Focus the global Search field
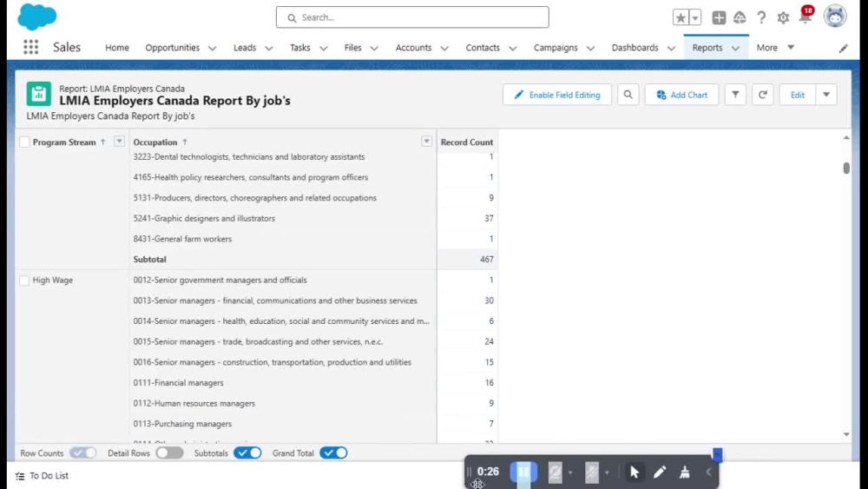 click(412, 17)
